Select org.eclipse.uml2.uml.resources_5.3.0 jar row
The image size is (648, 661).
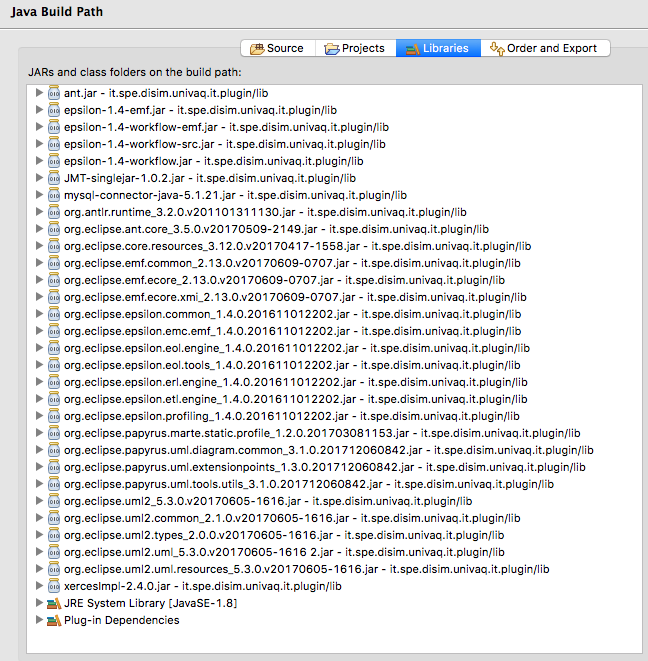click(x=307, y=569)
